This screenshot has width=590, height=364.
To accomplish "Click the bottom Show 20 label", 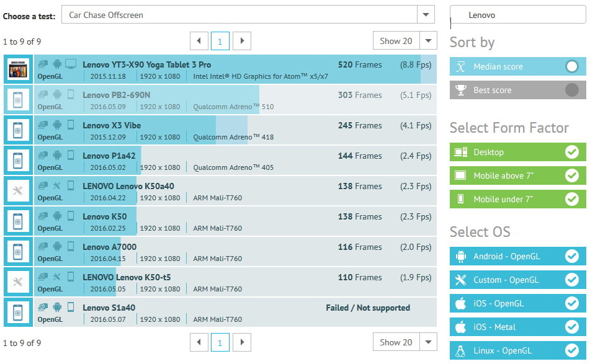I will (x=396, y=342).
